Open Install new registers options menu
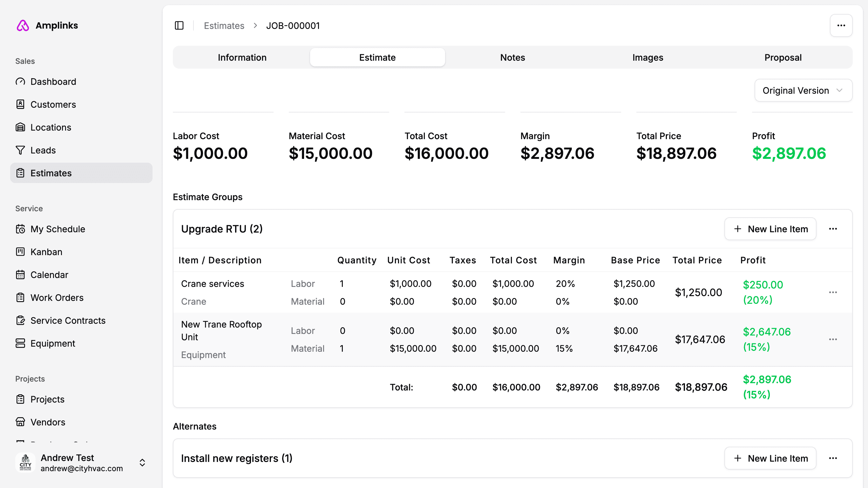Viewport: 868px width, 488px height. (x=833, y=458)
